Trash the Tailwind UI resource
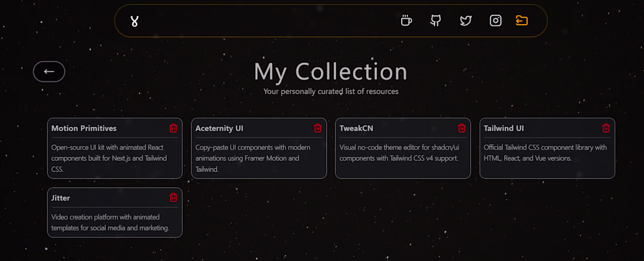Screen dimensions: 644x261 click(x=606, y=128)
